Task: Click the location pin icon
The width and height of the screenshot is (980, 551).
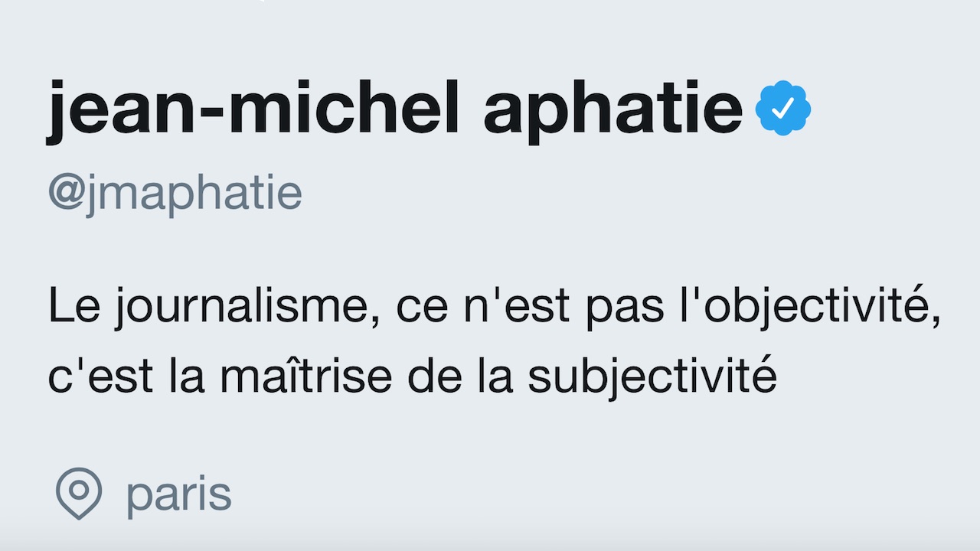Action: (79, 494)
